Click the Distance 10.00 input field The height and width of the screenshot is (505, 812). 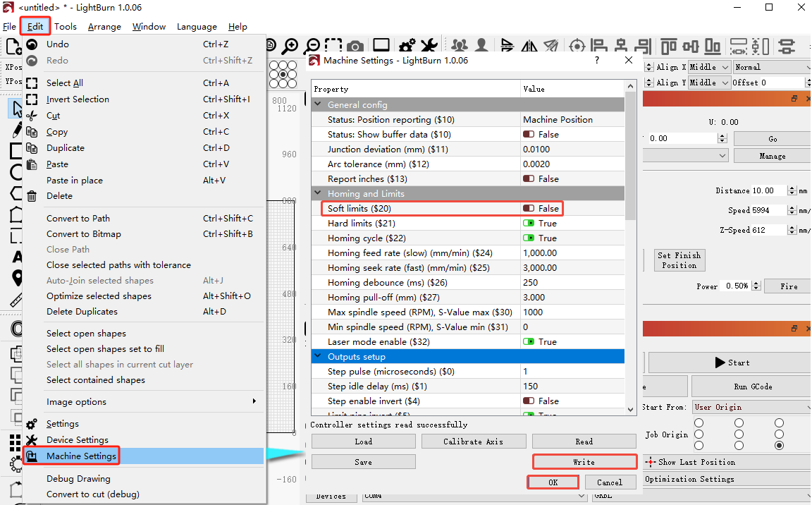768,190
